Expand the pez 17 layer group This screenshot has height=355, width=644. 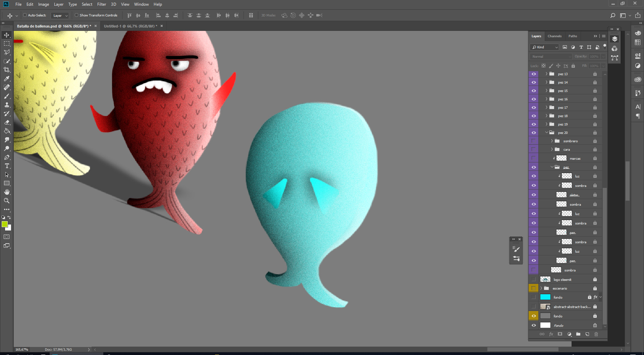[546, 107]
